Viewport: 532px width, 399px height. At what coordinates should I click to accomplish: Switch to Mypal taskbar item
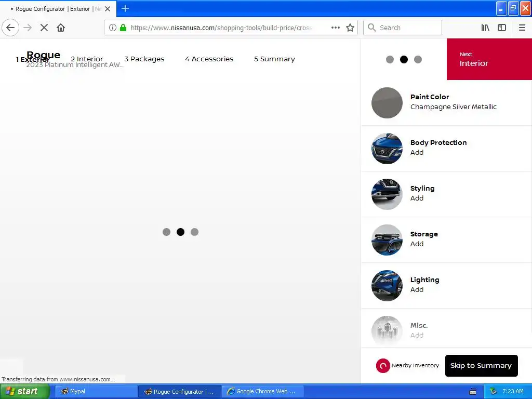point(96,392)
